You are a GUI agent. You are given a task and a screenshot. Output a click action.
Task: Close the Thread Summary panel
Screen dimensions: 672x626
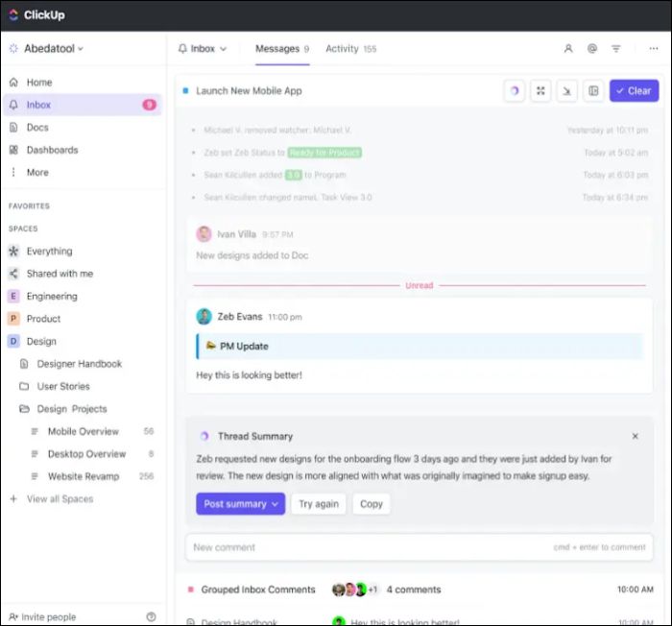click(x=635, y=436)
